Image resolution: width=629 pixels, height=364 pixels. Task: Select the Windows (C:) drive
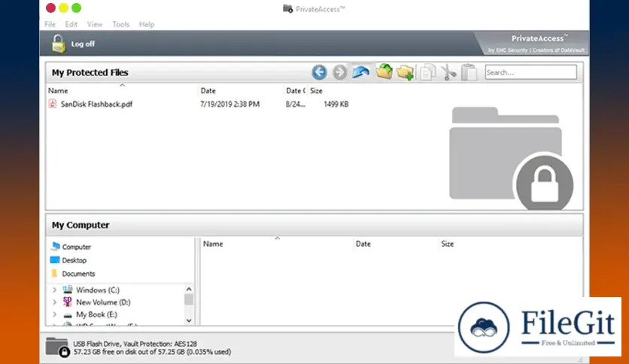point(98,290)
